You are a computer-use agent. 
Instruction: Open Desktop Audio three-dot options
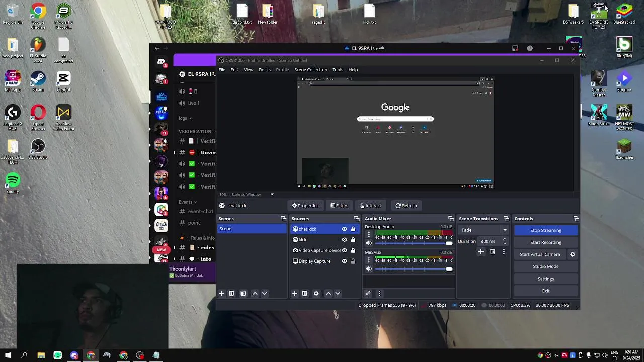click(369, 234)
